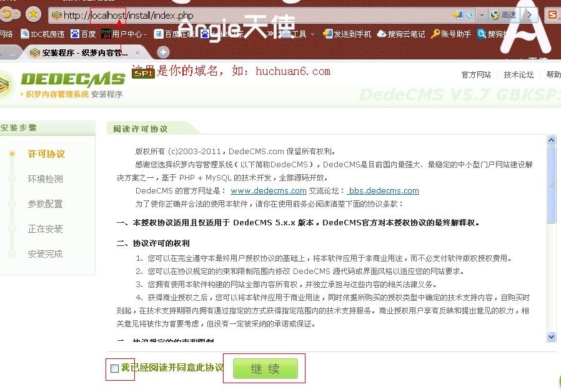Image resolution: width=561 pixels, height=392 pixels.
Task: Click the address bar URL field
Action: pos(251,16)
